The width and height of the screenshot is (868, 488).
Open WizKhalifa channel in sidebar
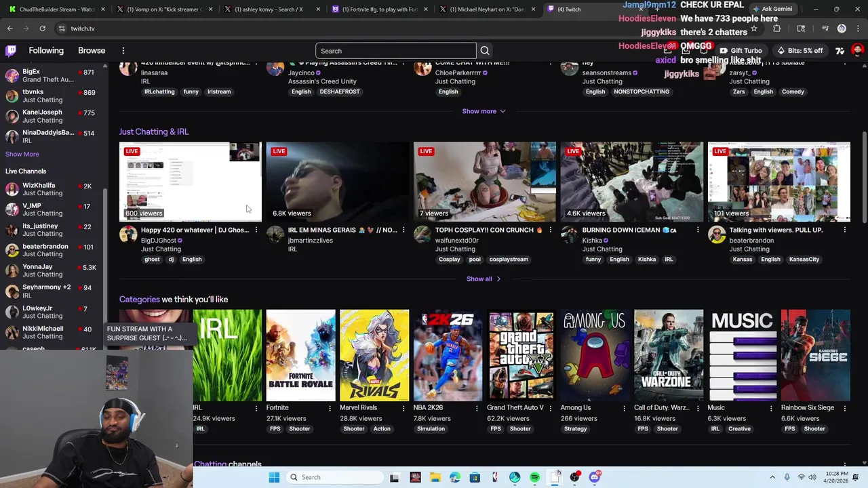point(52,189)
